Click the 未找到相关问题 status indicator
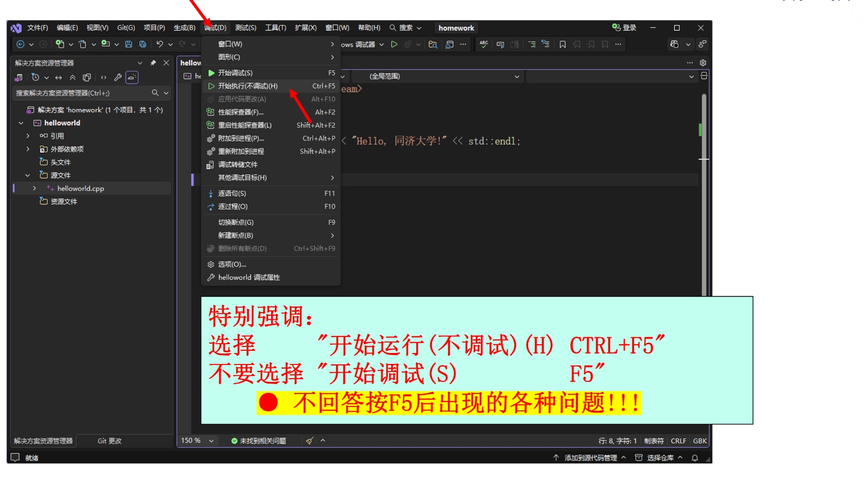The width and height of the screenshot is (868, 477). [258, 440]
